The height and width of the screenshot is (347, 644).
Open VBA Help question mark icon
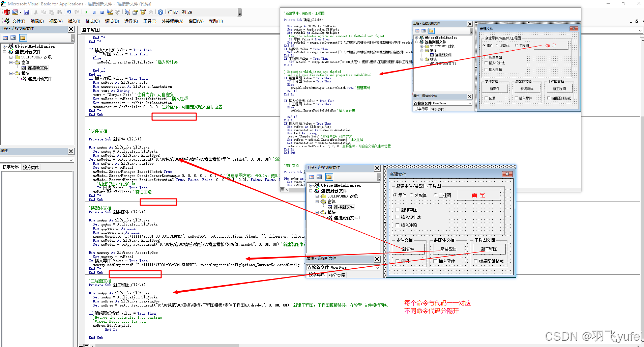[160, 12]
